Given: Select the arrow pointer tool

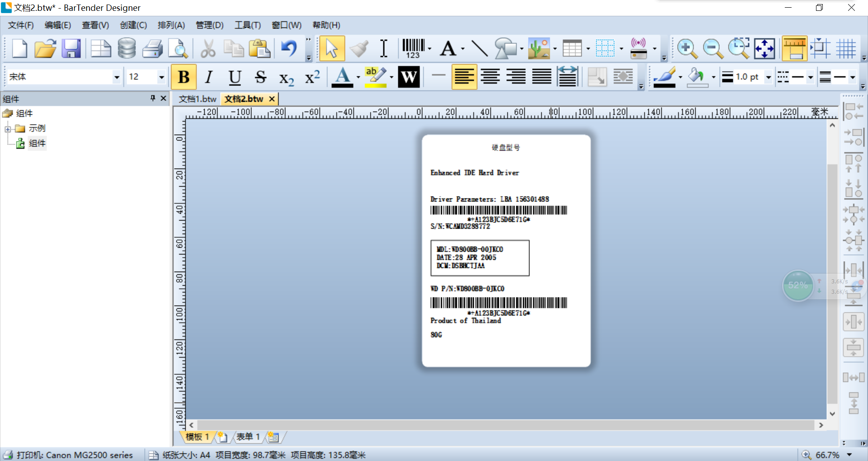Looking at the screenshot, I should click(x=332, y=48).
